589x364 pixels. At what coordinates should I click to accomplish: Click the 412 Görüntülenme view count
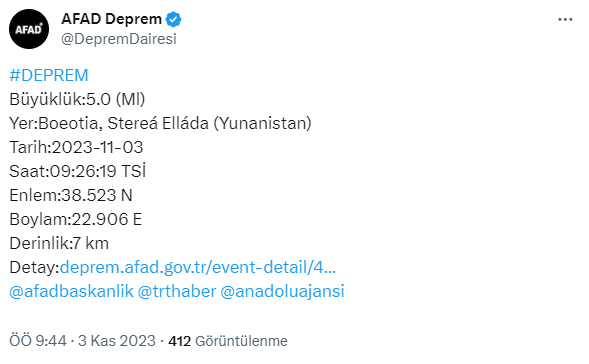tap(228, 341)
